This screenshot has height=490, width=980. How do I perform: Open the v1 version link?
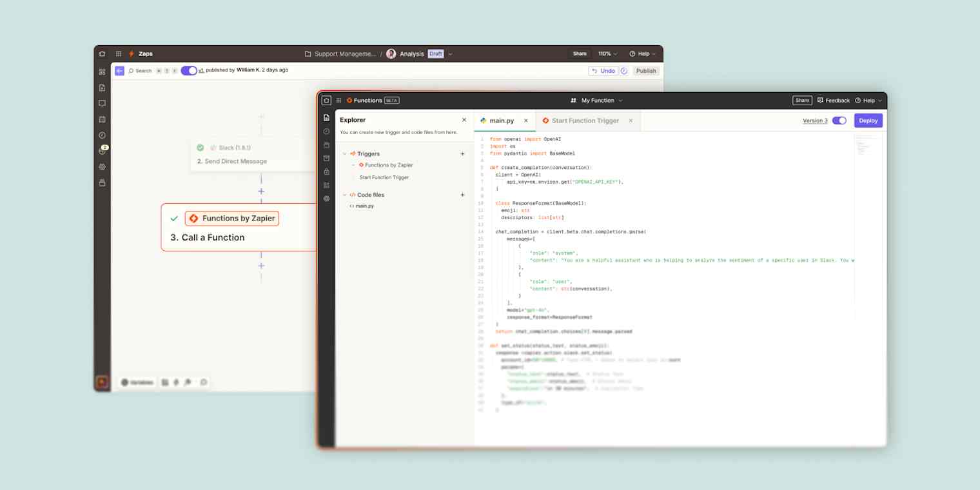pos(201,70)
